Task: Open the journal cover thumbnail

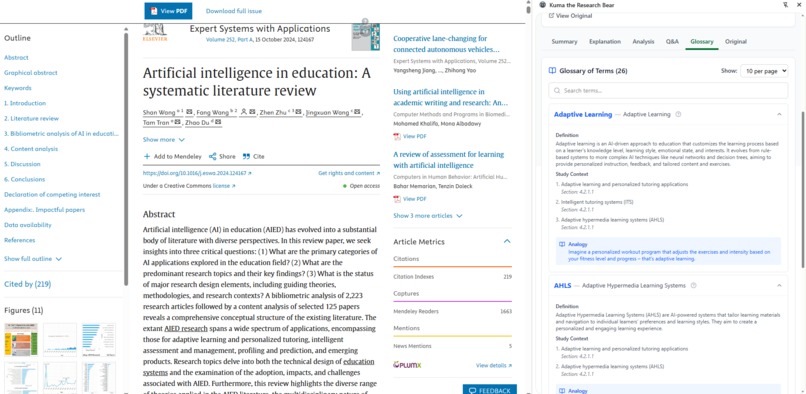Action: click(365, 36)
